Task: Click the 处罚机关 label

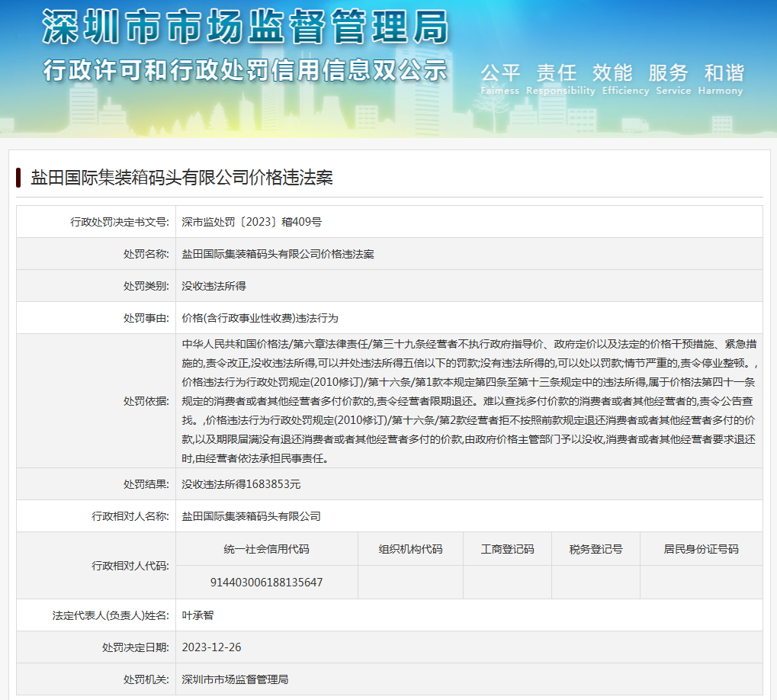Action: point(146,679)
